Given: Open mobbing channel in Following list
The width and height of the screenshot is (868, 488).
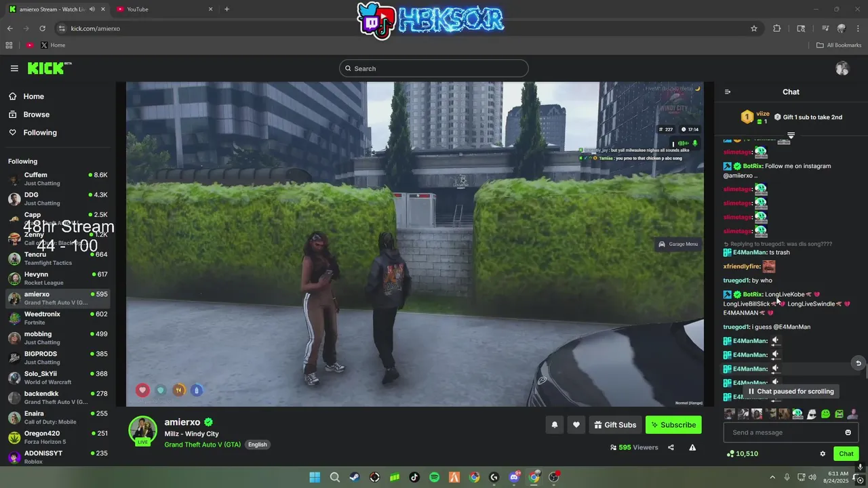Looking at the screenshot, I should point(58,338).
